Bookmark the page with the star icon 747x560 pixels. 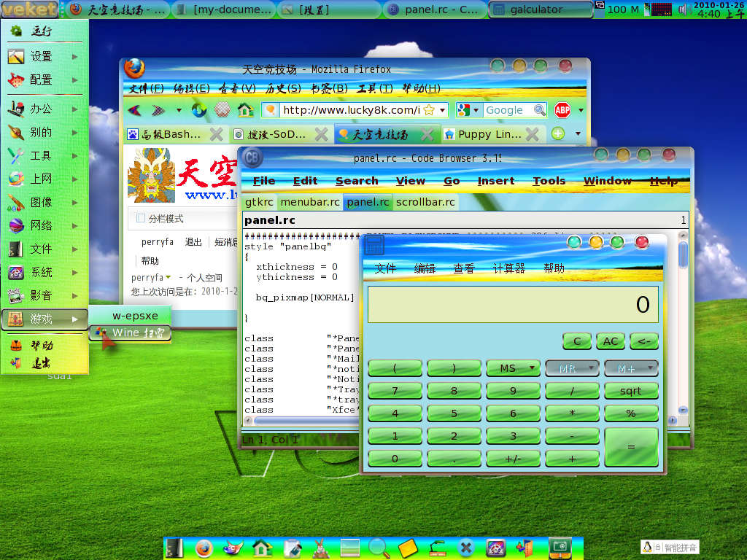pos(429,110)
